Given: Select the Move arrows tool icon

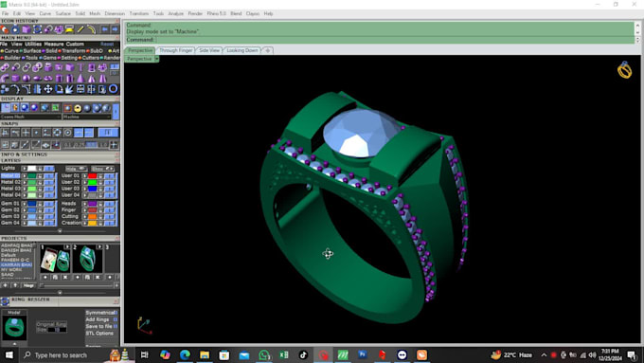Looking at the screenshot, I should pyautogui.click(x=48, y=89).
